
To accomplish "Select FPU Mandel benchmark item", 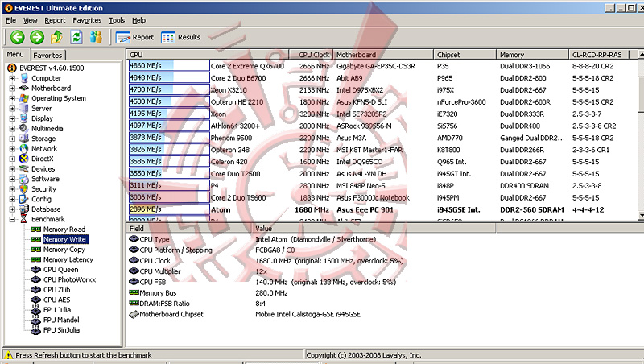I will click(61, 320).
